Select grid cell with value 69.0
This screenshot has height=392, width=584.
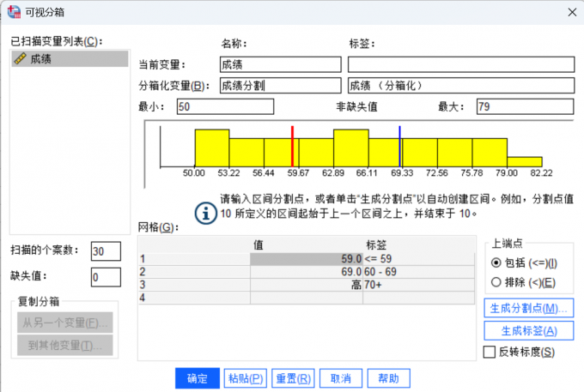(x=307, y=272)
